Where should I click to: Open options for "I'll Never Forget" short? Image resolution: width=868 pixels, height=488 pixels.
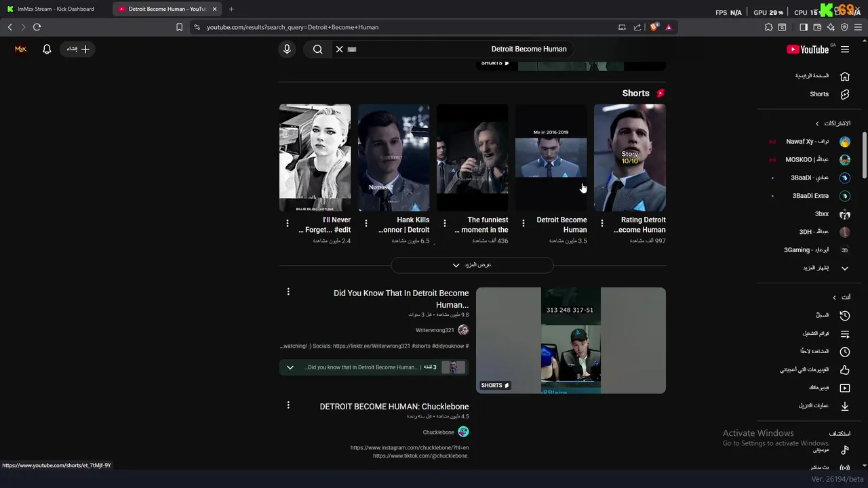(x=288, y=223)
